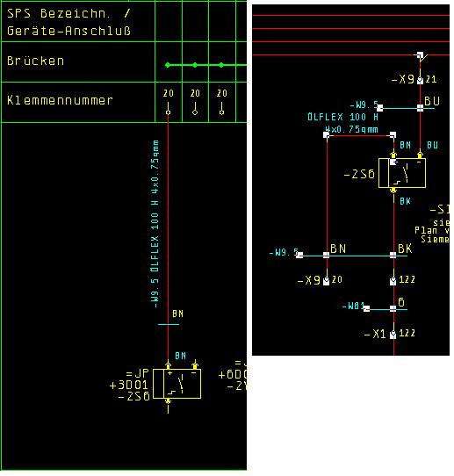
Task: Click the BN cable definition point on -W9.5 line
Action: pos(327,255)
